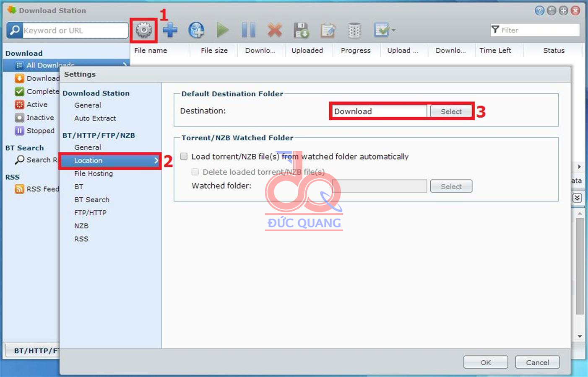Open General under BT/HTTP/FTP/NZB
588x377 pixels.
(88, 147)
